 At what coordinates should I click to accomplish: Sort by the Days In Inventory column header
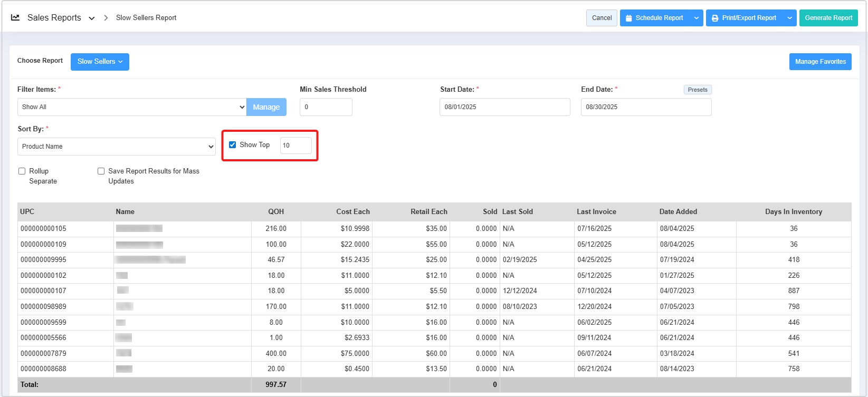coord(793,212)
